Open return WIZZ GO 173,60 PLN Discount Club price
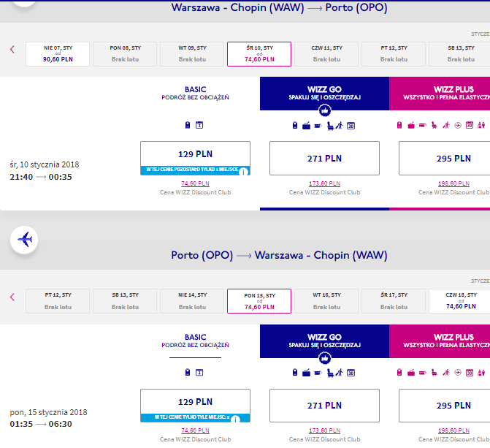 click(x=325, y=430)
